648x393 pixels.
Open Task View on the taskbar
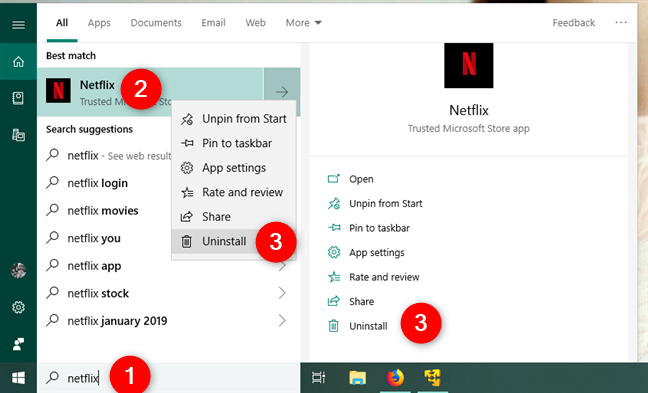[x=319, y=377]
